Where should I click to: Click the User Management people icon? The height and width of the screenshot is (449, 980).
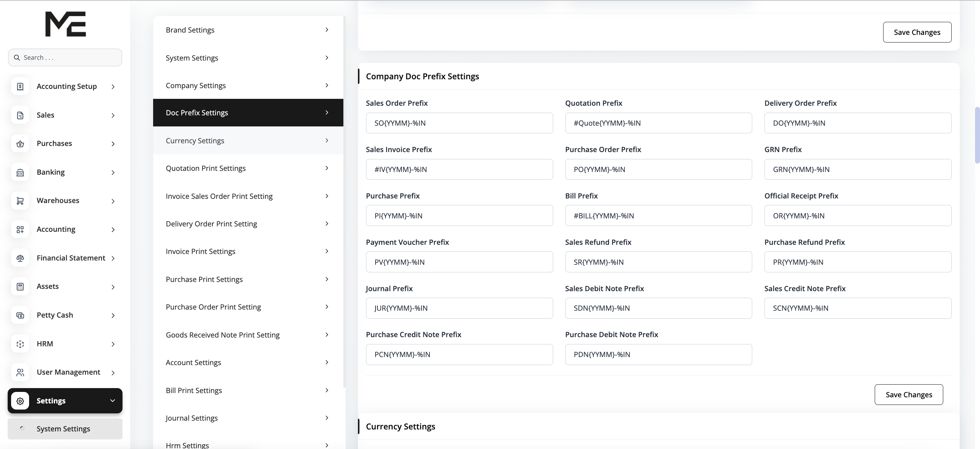tap(20, 372)
